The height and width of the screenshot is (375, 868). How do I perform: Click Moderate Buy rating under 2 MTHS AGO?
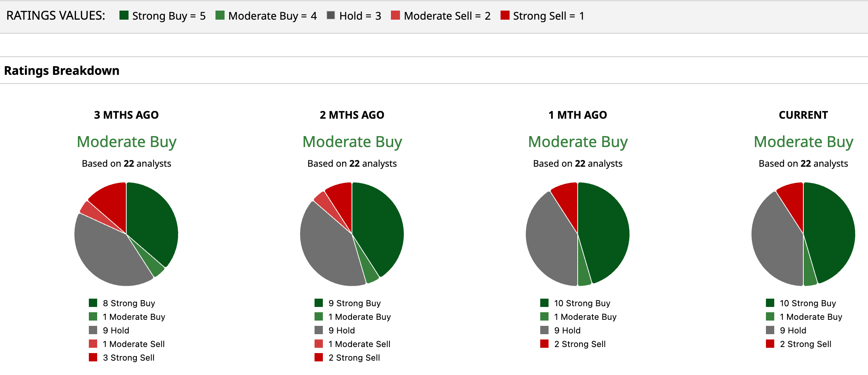click(352, 142)
